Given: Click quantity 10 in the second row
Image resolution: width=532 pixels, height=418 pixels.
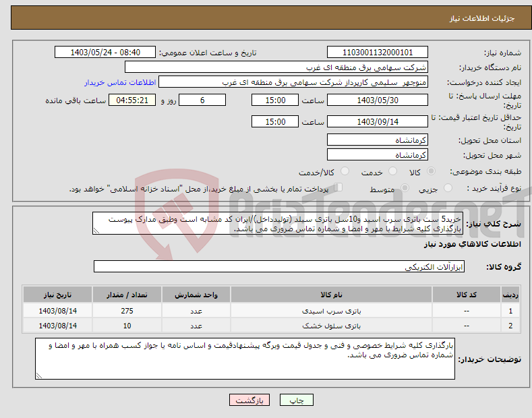Looking at the screenshot, I should click(x=127, y=326).
